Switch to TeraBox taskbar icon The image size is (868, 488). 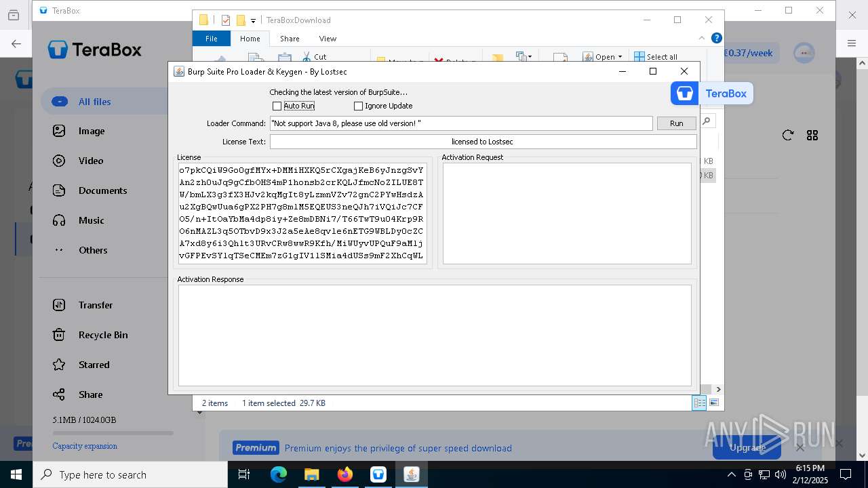click(378, 474)
